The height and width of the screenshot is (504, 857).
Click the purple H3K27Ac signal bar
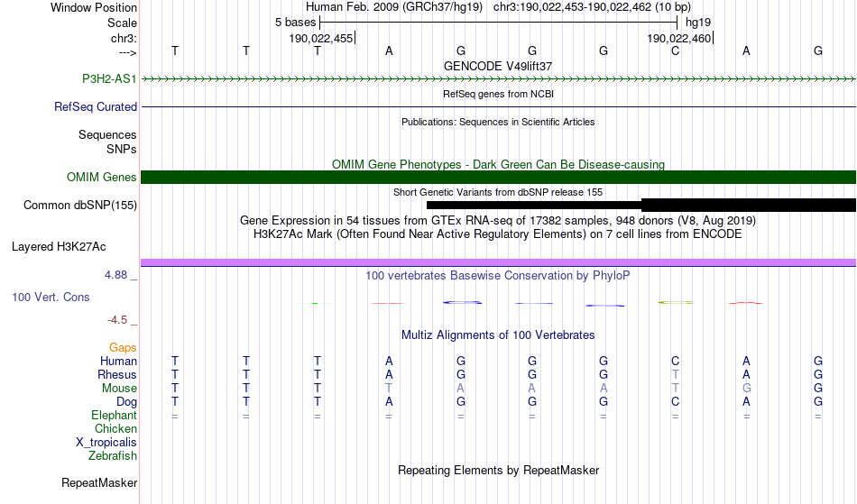pos(499,262)
